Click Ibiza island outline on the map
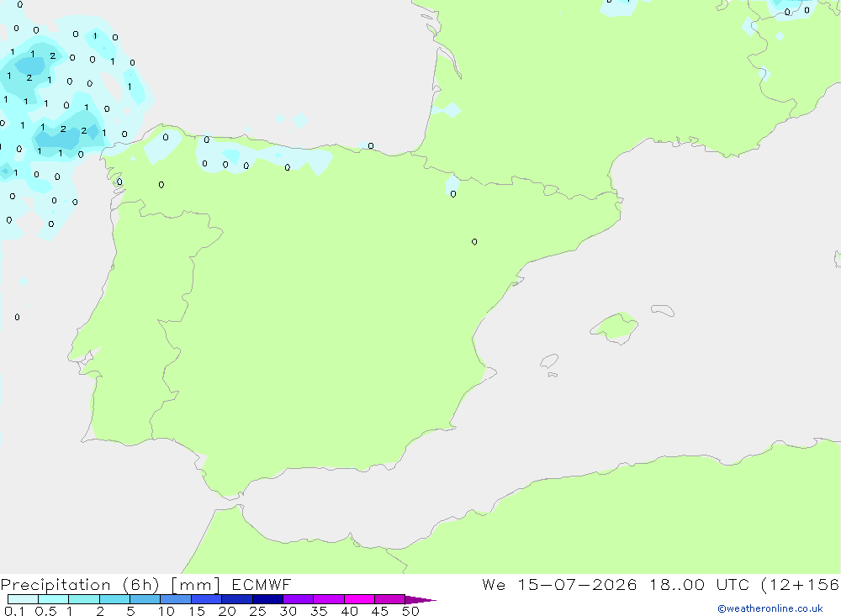This screenshot has width=841, height=616. [549, 361]
